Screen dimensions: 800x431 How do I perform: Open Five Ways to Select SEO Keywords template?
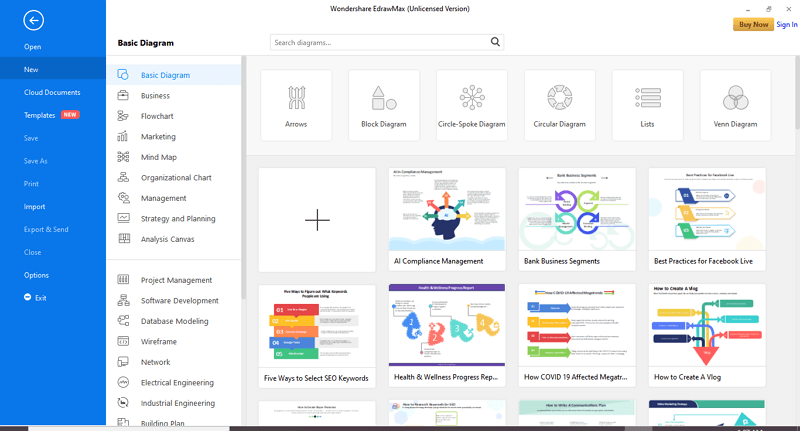click(x=317, y=336)
